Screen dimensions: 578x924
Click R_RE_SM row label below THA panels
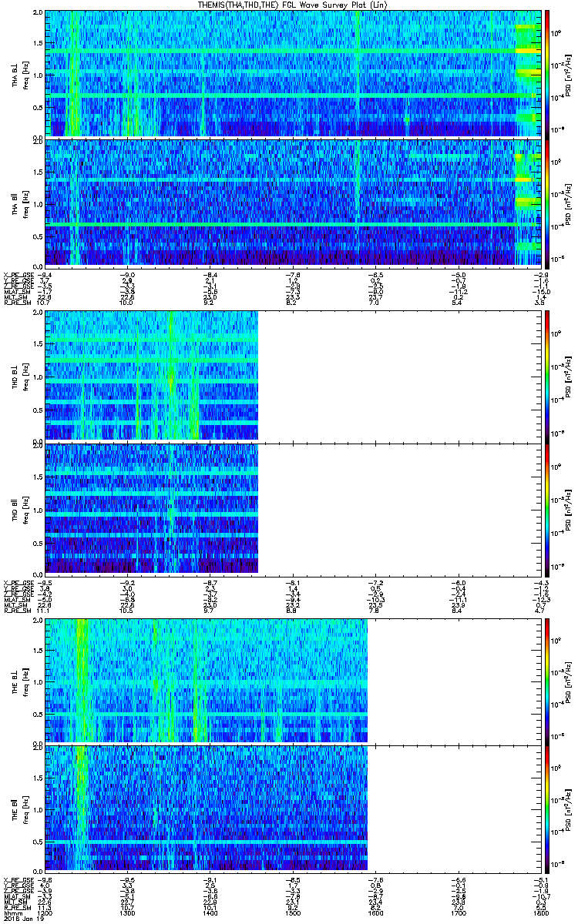[16, 304]
